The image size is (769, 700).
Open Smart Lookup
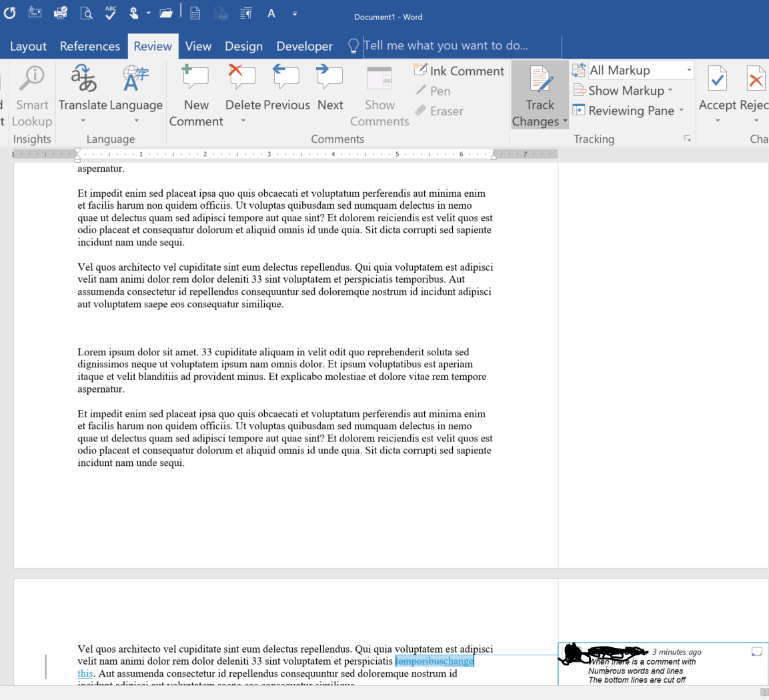pos(33,96)
